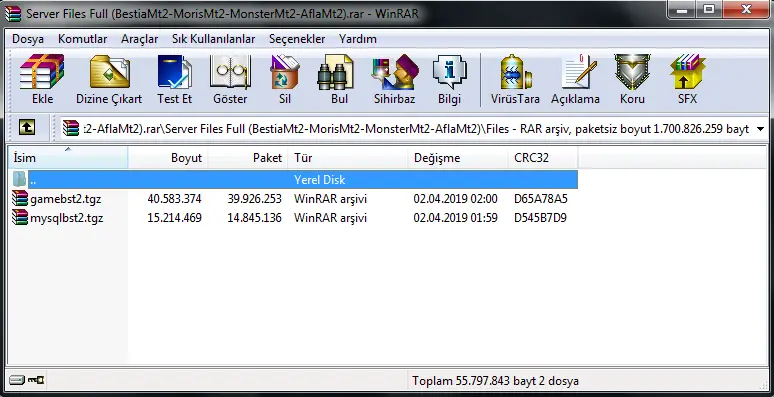Click the mysqlbst2.tgz type 'WinRAR arşivi'

pyautogui.click(x=330, y=217)
